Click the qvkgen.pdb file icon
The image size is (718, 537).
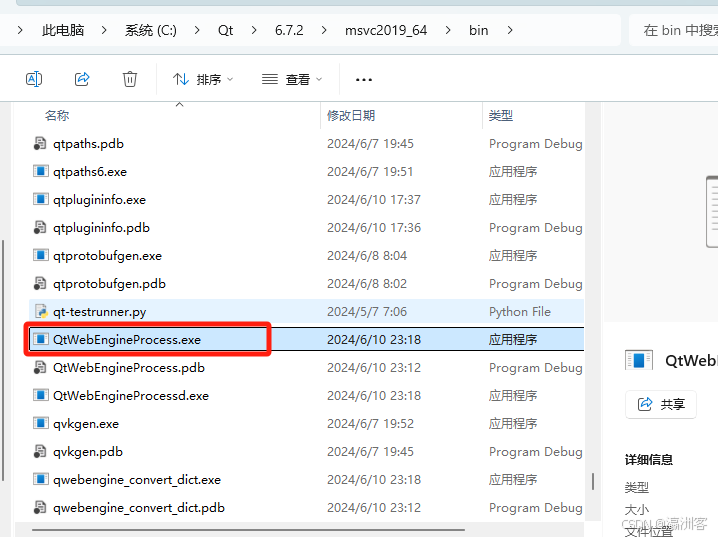click(40, 451)
